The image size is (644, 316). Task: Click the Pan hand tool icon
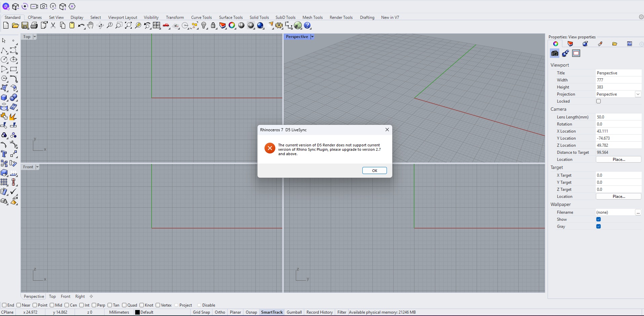(x=90, y=26)
